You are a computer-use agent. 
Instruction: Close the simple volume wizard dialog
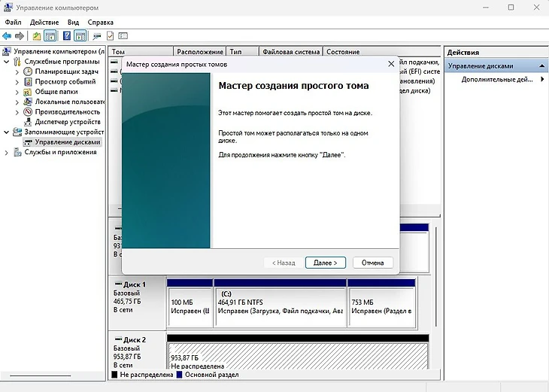(x=391, y=64)
